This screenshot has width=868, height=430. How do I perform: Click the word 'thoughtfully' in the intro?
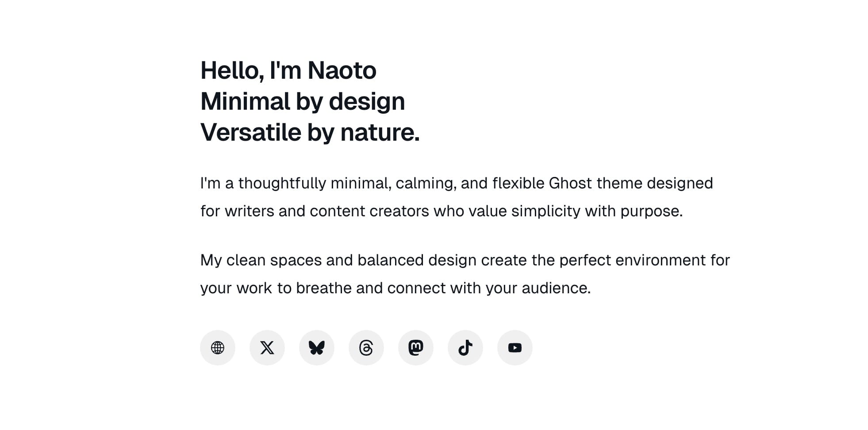coord(282,184)
